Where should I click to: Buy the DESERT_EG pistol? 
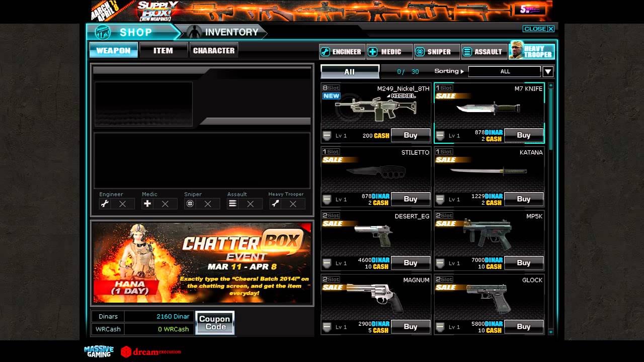pyautogui.click(x=411, y=263)
